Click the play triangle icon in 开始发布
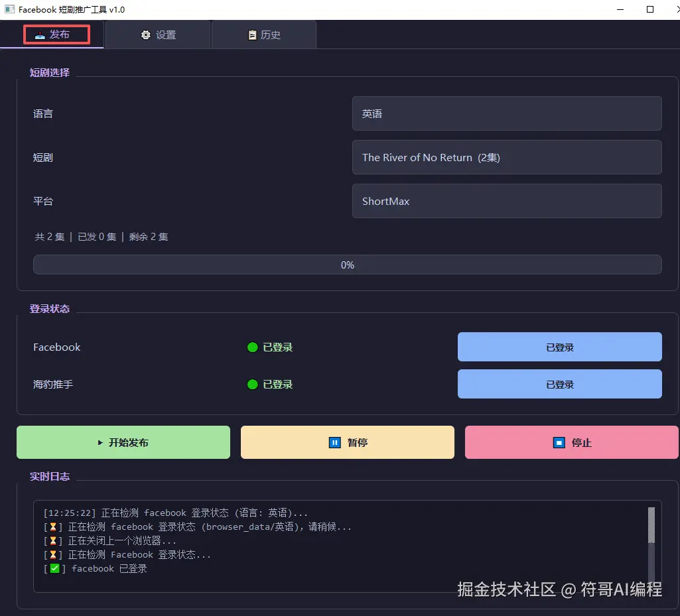 tap(100, 442)
